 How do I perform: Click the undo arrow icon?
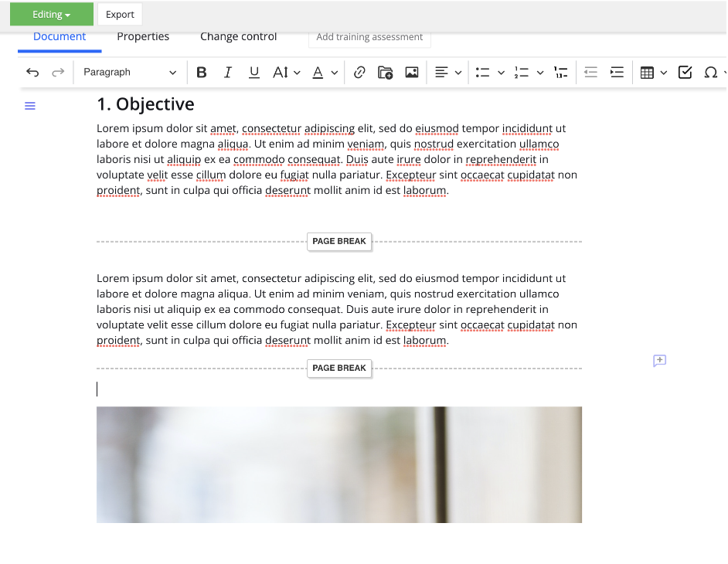tap(32, 73)
